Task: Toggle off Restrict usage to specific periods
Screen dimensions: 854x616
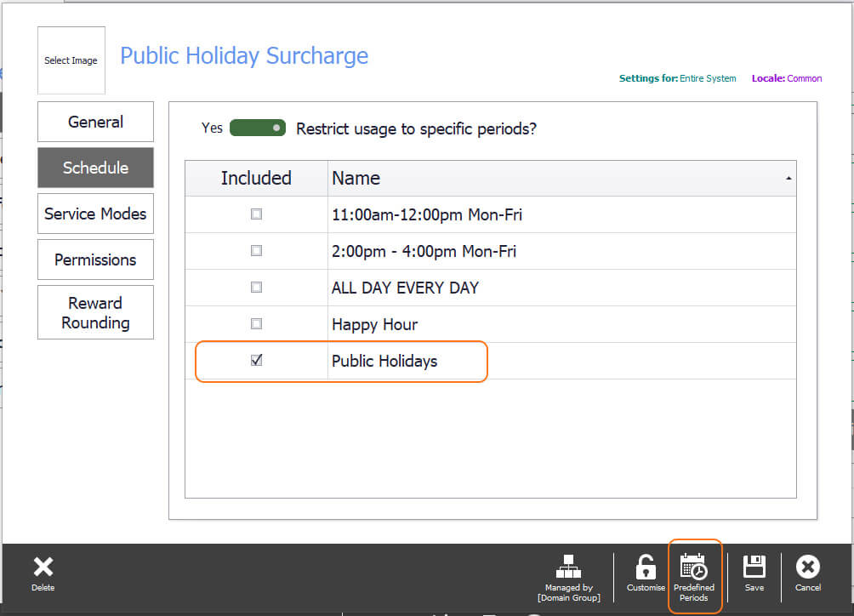Action: pyautogui.click(x=257, y=128)
